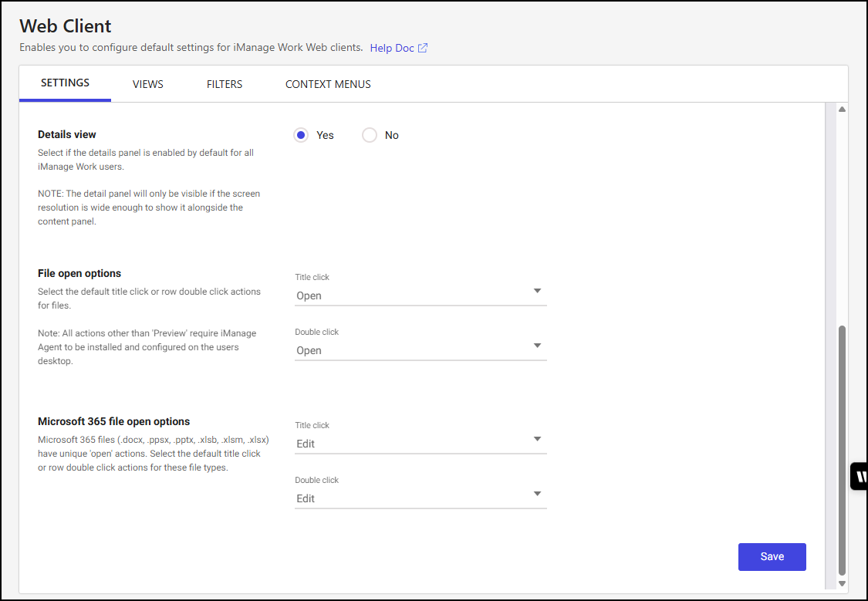
Task: Click File open options Title click dropdown arrow
Action: (x=538, y=291)
